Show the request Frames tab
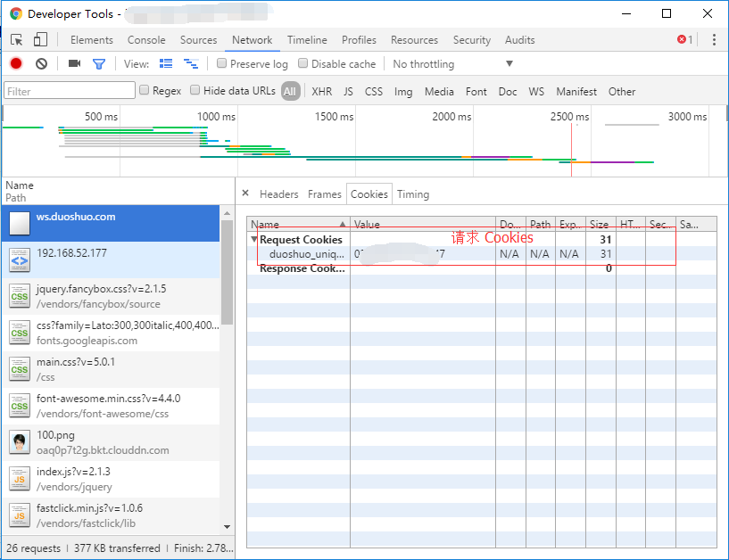This screenshot has height=560, width=729. click(x=325, y=194)
